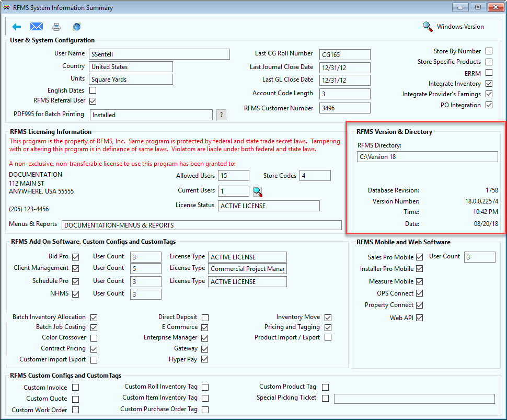The height and width of the screenshot is (420, 507).
Task: Enable the English Dates checkbox
Action: tap(93, 90)
